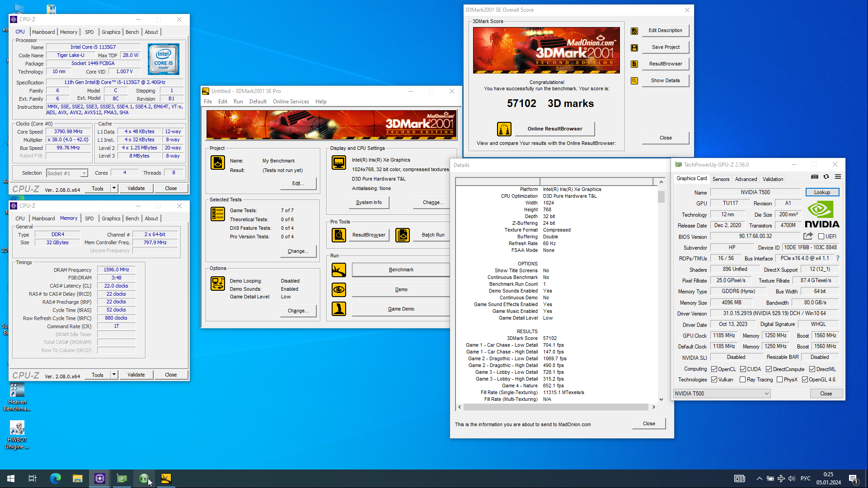Click the Edit Description icon in score window

point(634,31)
